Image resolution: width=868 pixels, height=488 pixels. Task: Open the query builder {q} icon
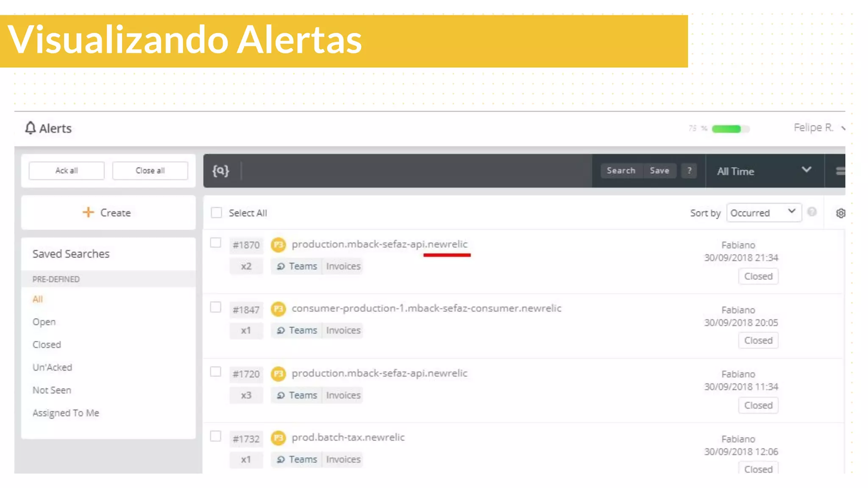[x=221, y=171]
